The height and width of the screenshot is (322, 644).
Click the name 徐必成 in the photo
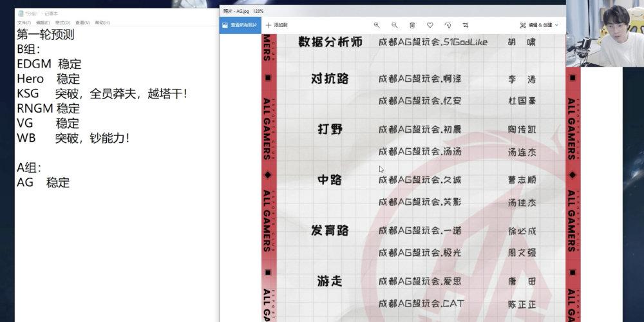point(522,231)
